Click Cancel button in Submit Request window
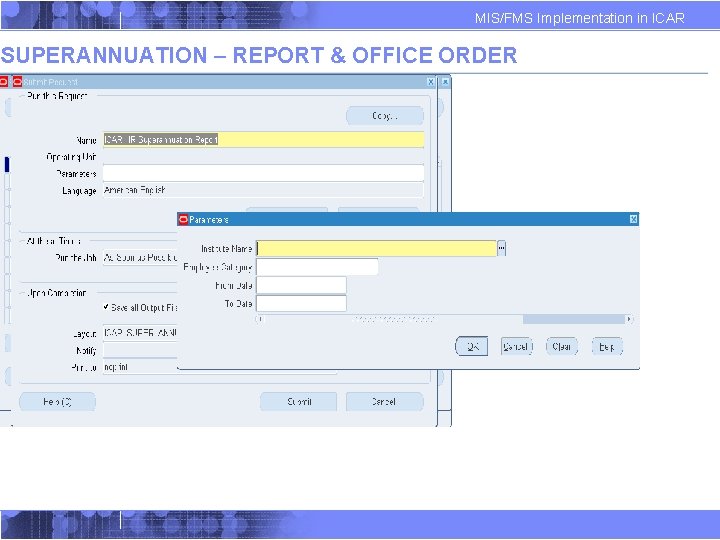Screen dimensions: 720x540 pos(384,402)
